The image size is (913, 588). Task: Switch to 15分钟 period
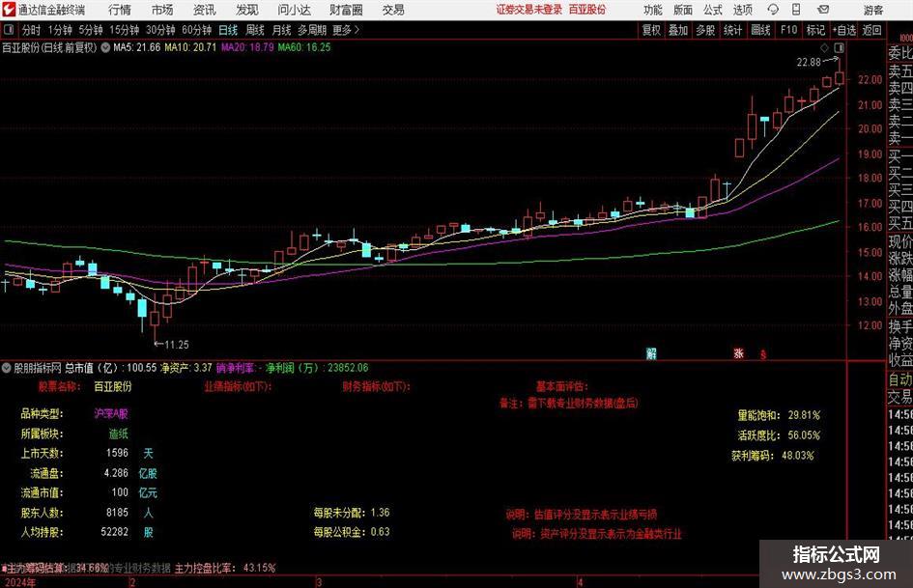(x=125, y=30)
